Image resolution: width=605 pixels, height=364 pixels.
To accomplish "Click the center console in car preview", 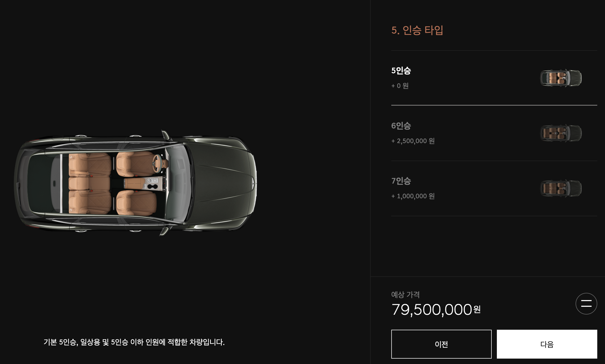I will (x=144, y=183).
